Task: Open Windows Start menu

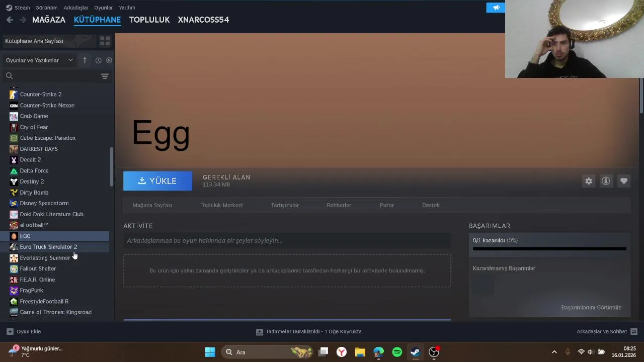Action: (x=210, y=352)
